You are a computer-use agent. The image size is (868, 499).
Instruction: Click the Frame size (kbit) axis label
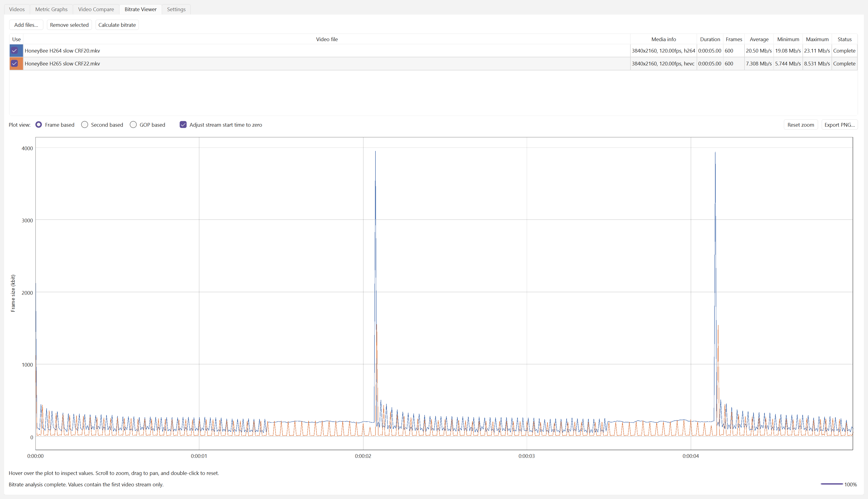tap(13, 293)
